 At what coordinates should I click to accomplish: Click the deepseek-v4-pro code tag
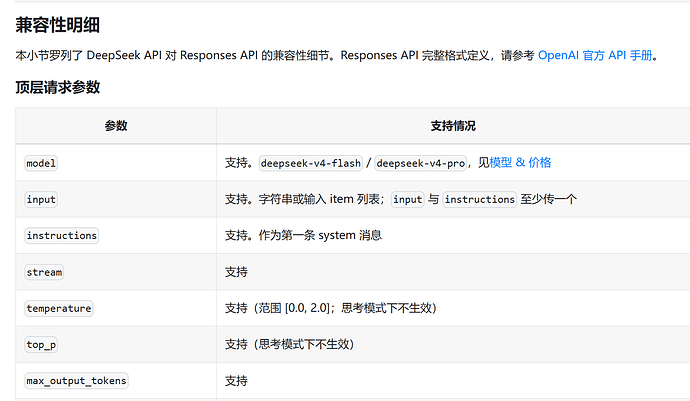420,163
